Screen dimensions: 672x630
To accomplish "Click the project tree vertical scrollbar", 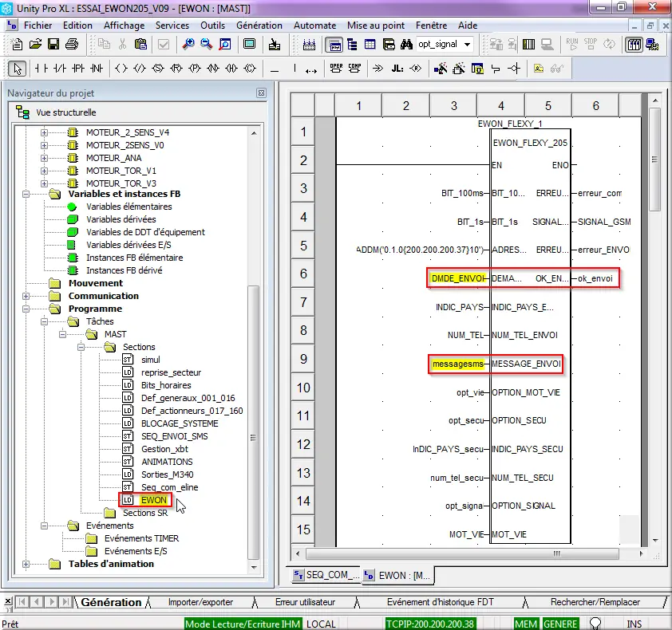I will point(254,422).
